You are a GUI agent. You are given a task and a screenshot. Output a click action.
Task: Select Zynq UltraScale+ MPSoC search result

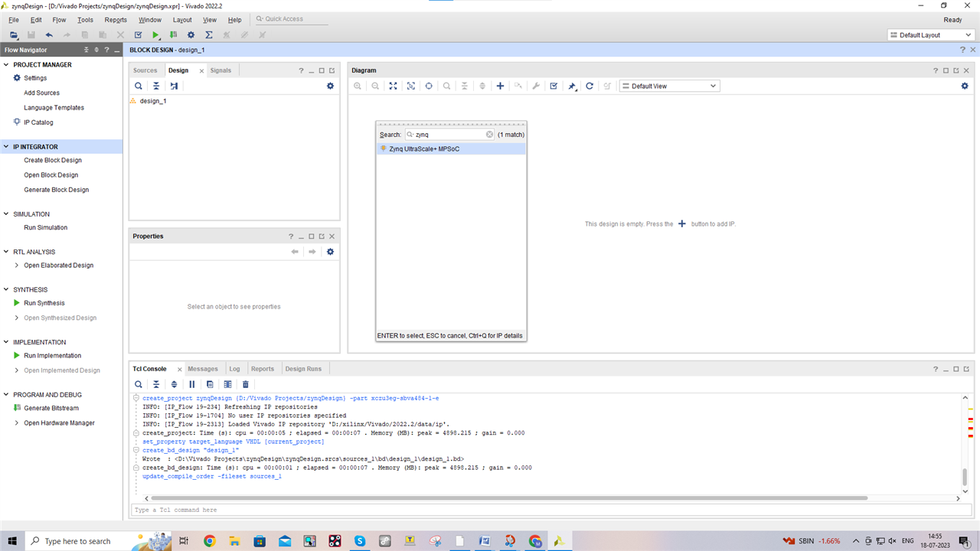click(451, 149)
